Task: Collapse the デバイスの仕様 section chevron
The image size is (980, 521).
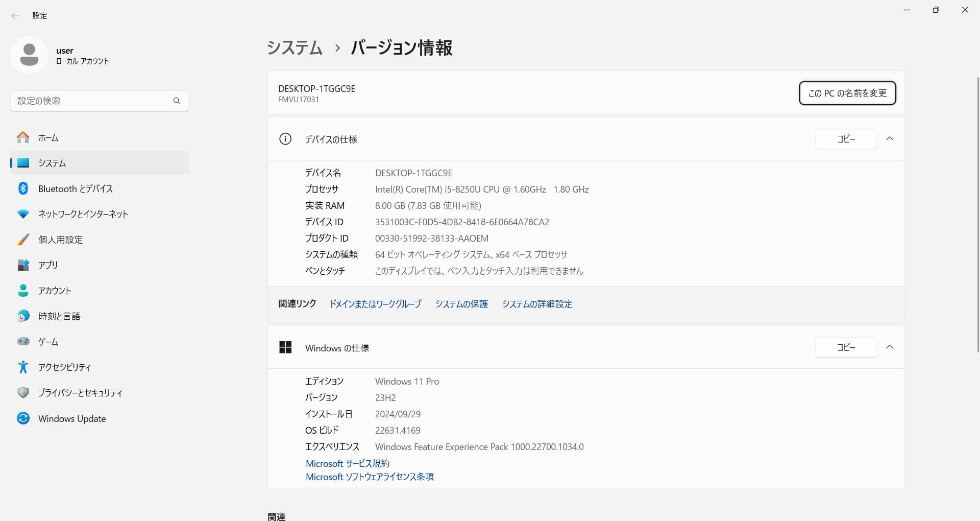Action: click(x=890, y=138)
